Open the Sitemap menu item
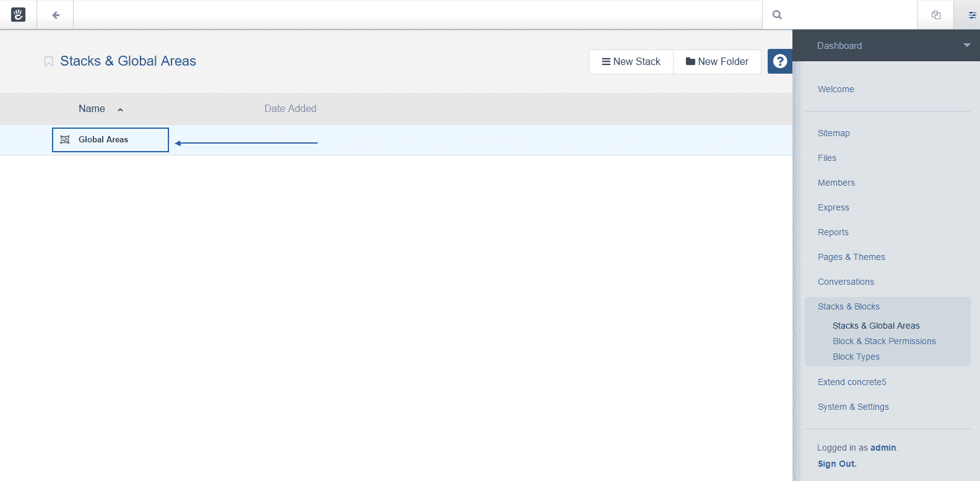The width and height of the screenshot is (980, 481). (833, 133)
